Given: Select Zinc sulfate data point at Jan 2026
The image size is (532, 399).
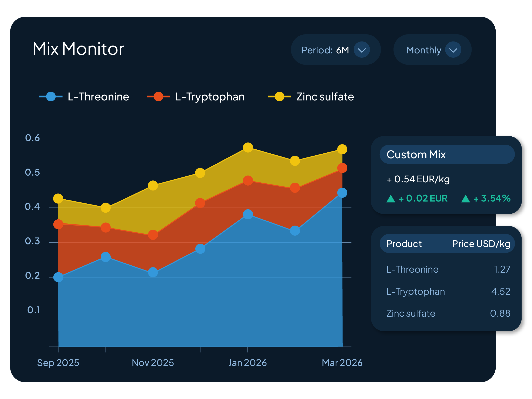Looking at the screenshot, I should click(248, 147).
